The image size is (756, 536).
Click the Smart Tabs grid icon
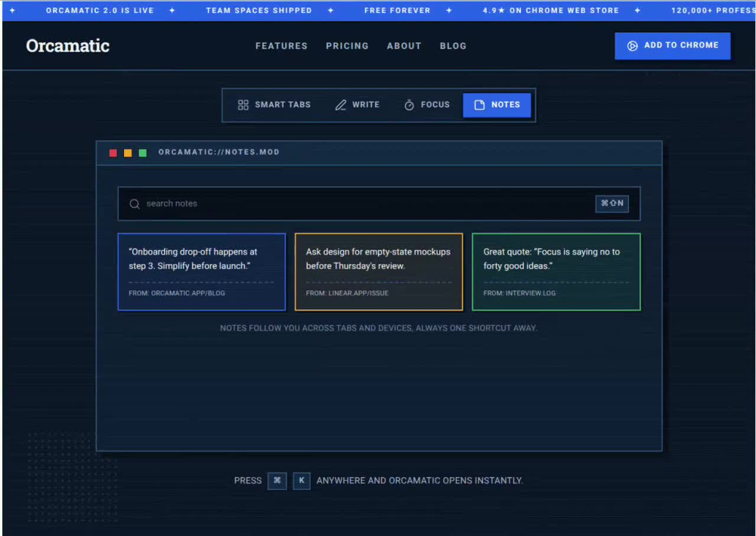(243, 104)
